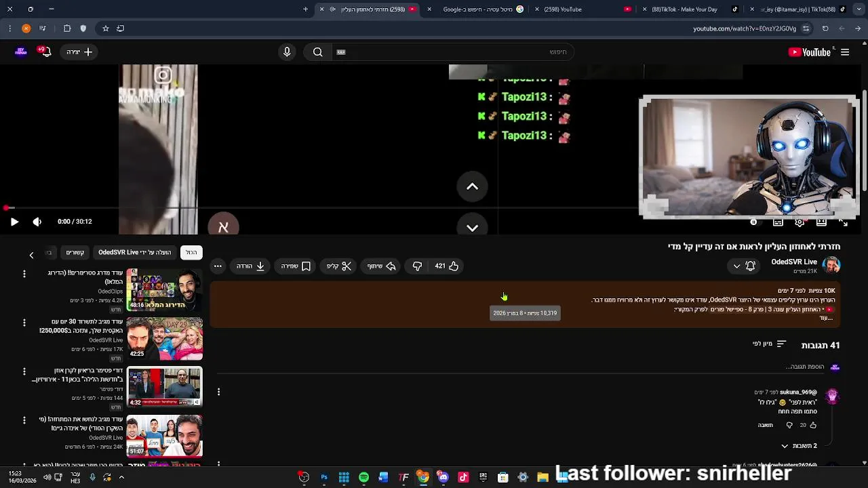Bookmark the page with the star icon
Screen dimensions: 868x488
pos(106,28)
